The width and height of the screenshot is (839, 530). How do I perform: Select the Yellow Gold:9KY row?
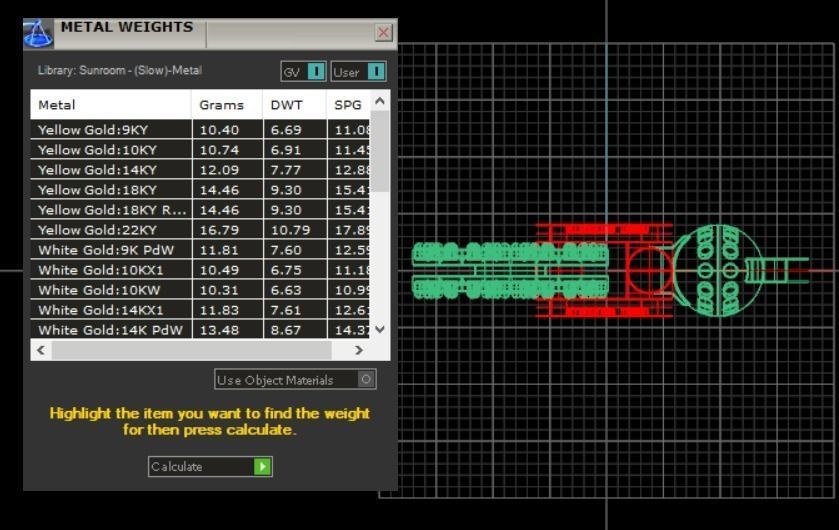pos(200,130)
